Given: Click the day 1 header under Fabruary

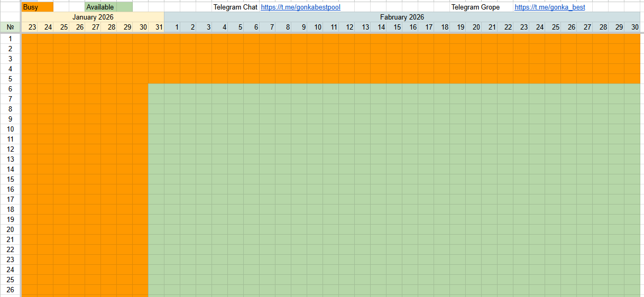Looking at the screenshot, I should 177,27.
